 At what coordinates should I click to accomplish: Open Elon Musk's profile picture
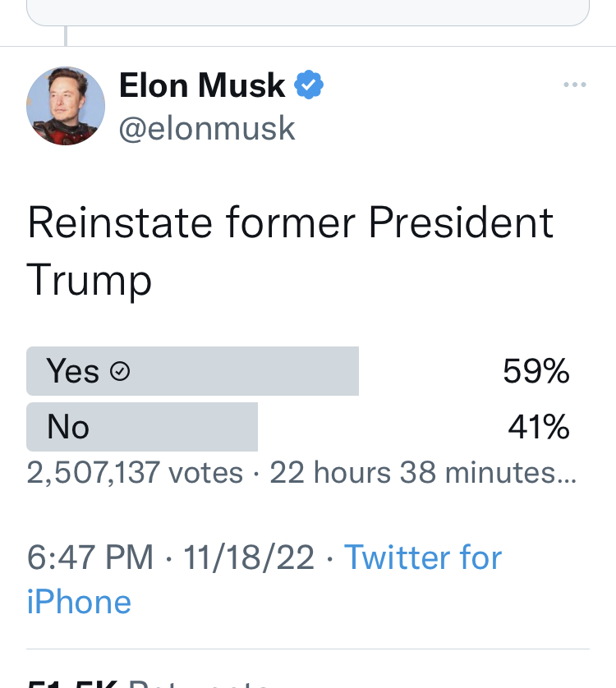point(66,107)
